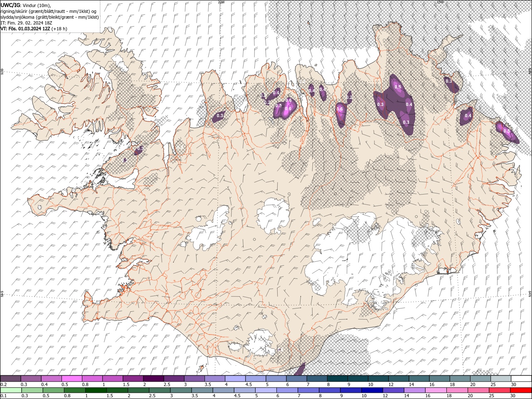Image resolution: width=532 pixels, height=399 pixels.
Task: Click the dark purple upper swatch starting at 2
Action: coord(153,378)
